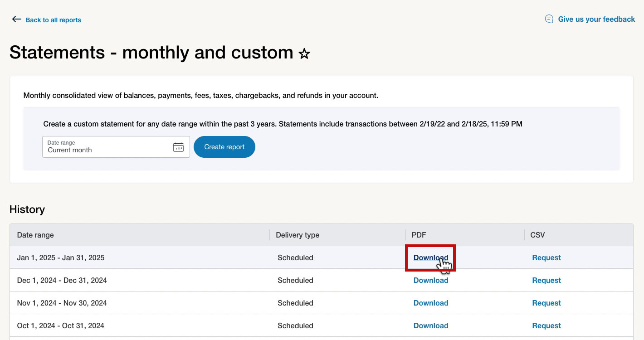Download the January 2025 PDF statement
644x340 pixels.
(x=430, y=257)
